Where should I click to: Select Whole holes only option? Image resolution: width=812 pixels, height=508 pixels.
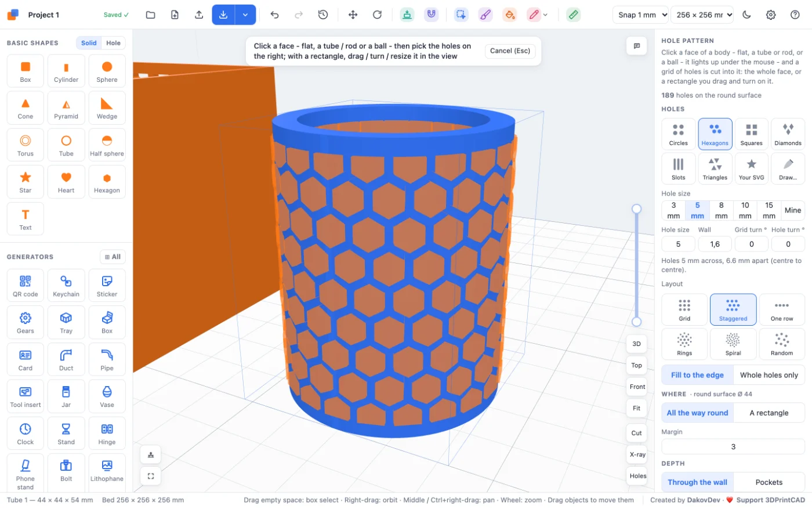click(769, 375)
